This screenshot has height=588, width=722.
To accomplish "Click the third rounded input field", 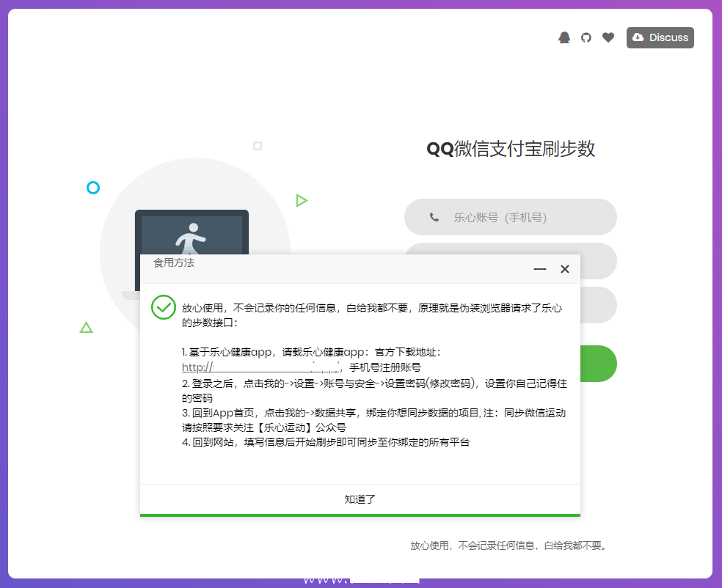I will (598, 305).
